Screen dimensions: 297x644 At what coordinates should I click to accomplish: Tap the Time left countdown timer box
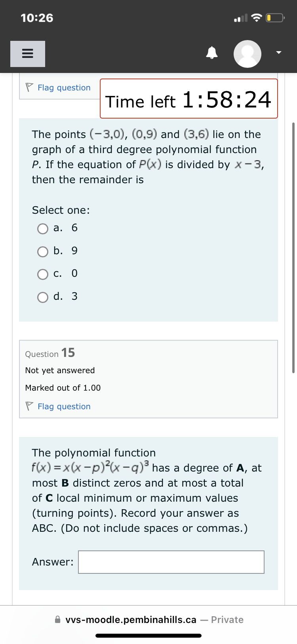coord(188,98)
